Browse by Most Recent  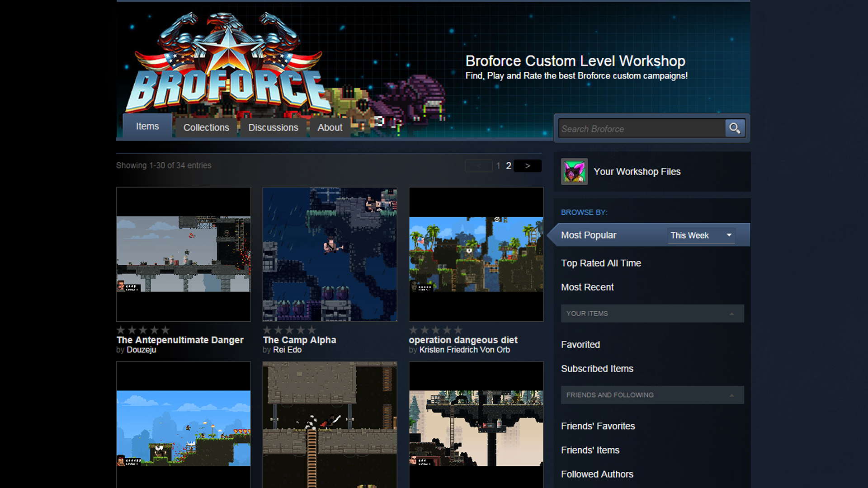coord(587,287)
